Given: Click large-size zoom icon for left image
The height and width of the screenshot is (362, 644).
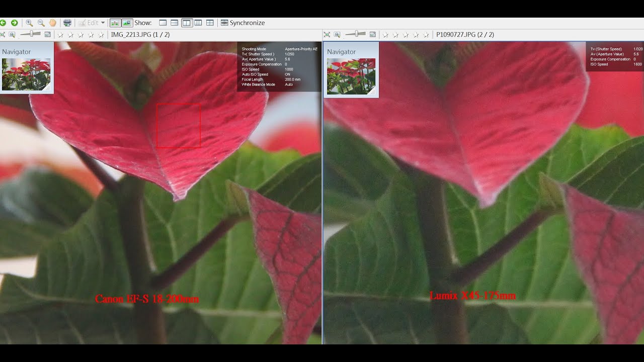Looking at the screenshot, I should (x=47, y=35).
